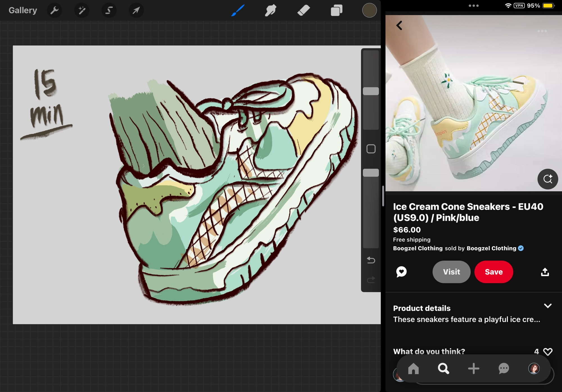
Task: Go back in Pinterest pin view
Action: point(399,26)
